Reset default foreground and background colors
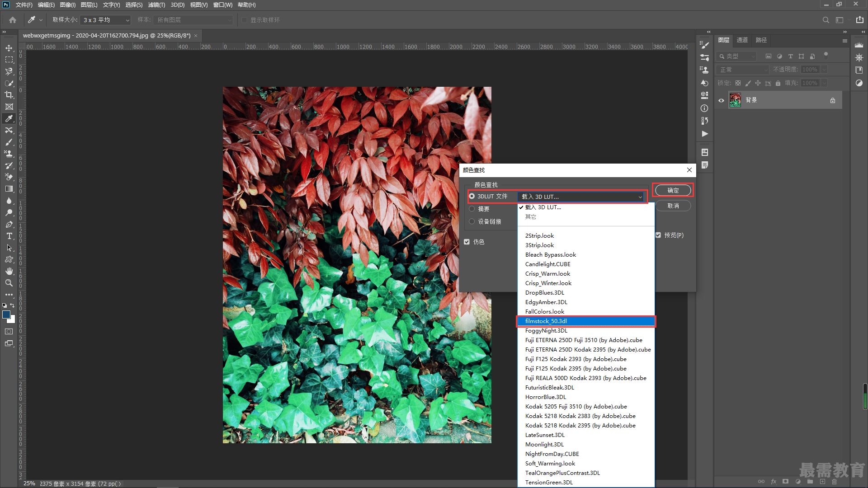The height and width of the screenshot is (488, 868). [x=5, y=306]
